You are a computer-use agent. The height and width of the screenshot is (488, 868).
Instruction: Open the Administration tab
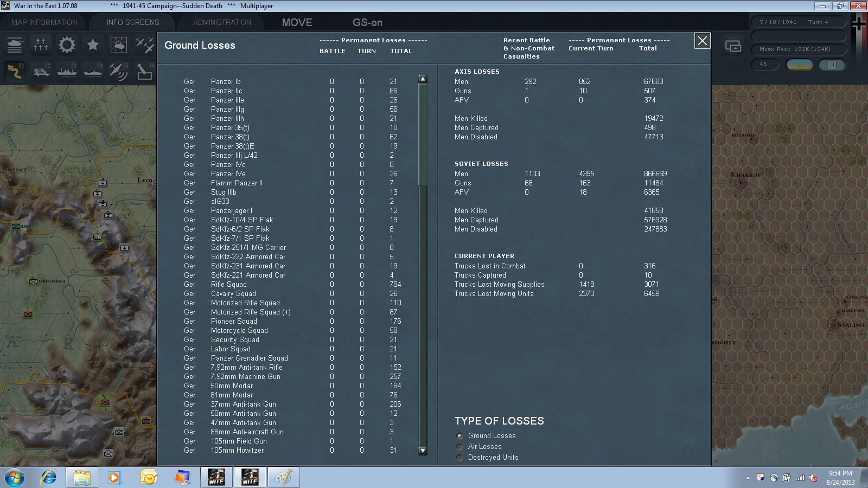(x=222, y=22)
